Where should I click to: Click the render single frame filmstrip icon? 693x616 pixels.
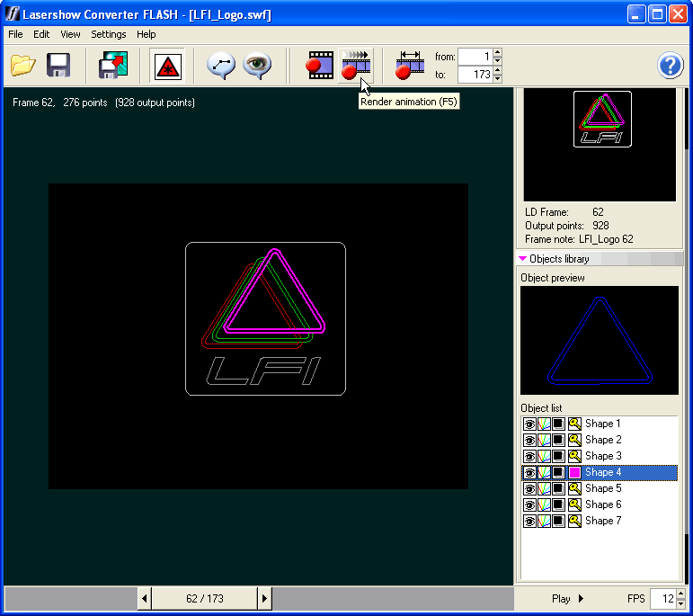320,66
